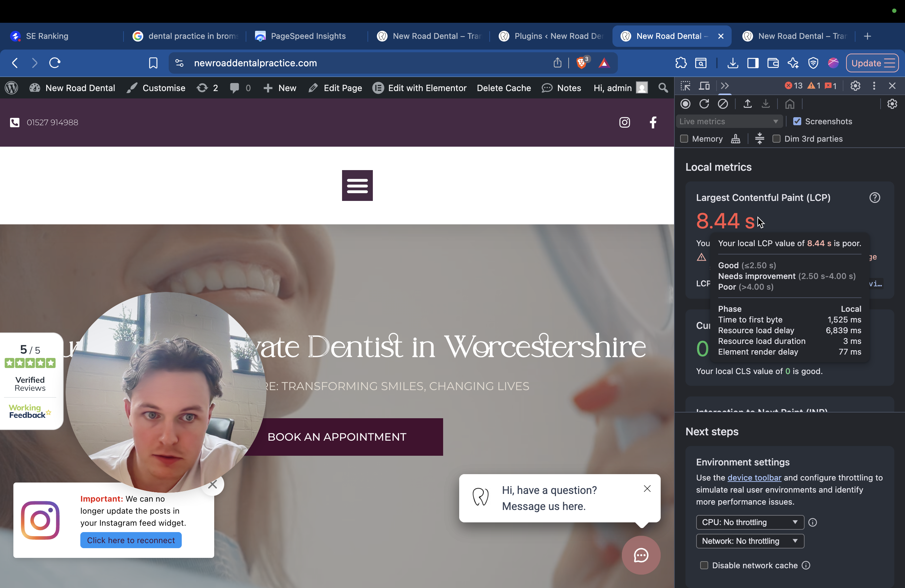Click the inspect element selector icon
The width and height of the screenshot is (905, 588).
tap(685, 86)
